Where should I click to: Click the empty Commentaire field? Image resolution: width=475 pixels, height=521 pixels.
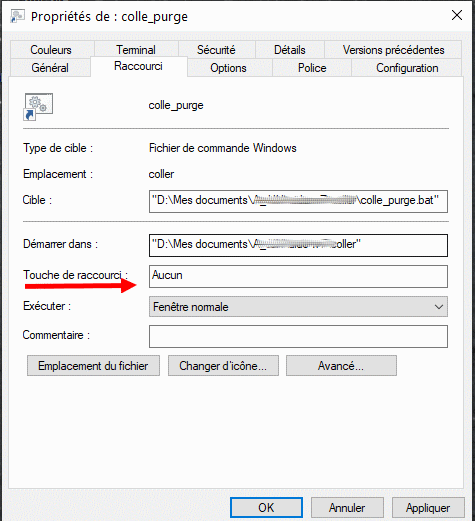pos(298,337)
